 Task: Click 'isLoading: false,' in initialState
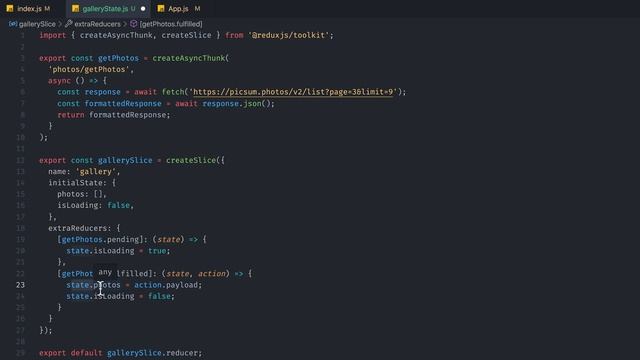[96, 205]
